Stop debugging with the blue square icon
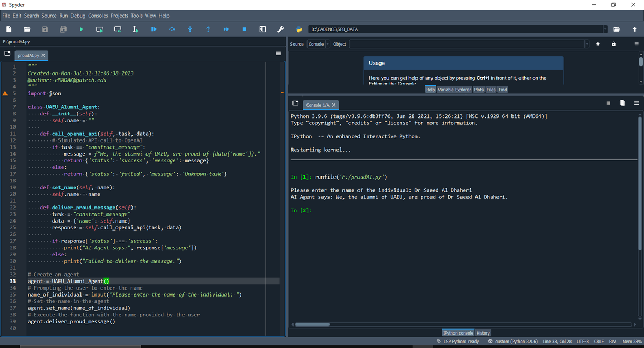This screenshot has height=348, width=644. pos(244,29)
